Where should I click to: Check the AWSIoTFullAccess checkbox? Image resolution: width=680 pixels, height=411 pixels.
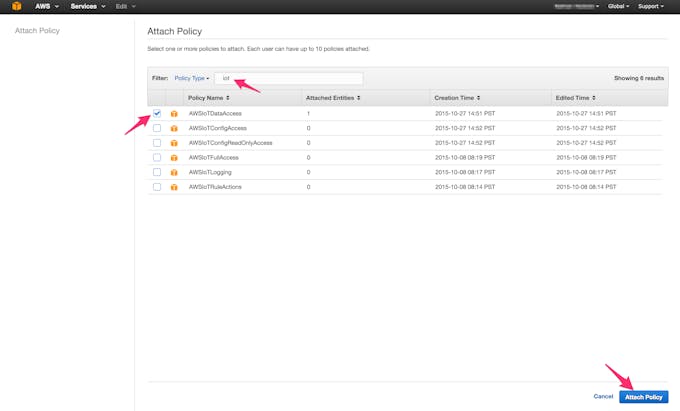click(157, 158)
